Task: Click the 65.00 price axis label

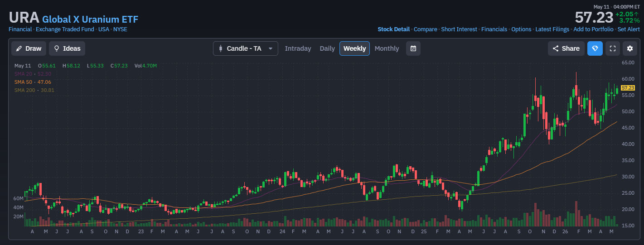Action: [628, 62]
